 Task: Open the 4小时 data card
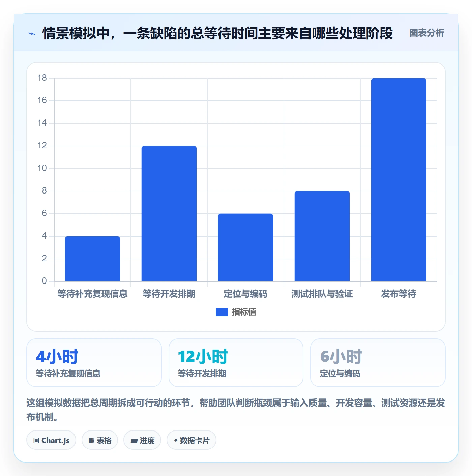tap(94, 363)
